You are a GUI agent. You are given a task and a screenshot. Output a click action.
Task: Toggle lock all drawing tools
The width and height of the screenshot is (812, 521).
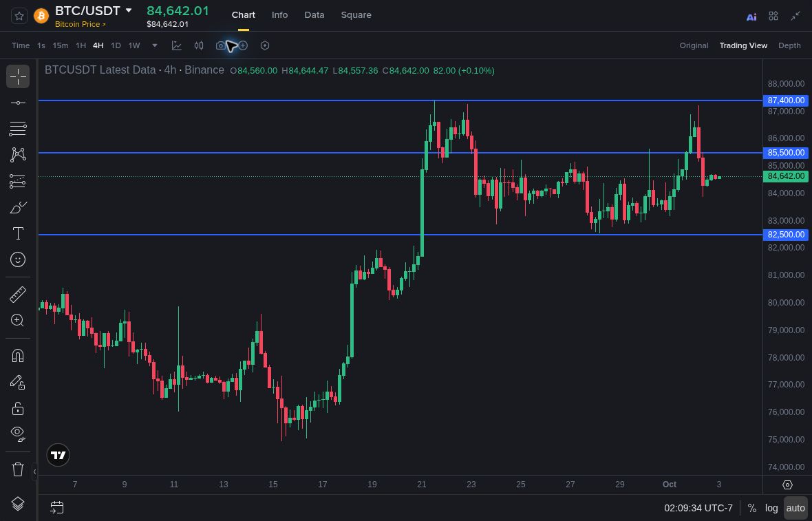[x=18, y=409]
